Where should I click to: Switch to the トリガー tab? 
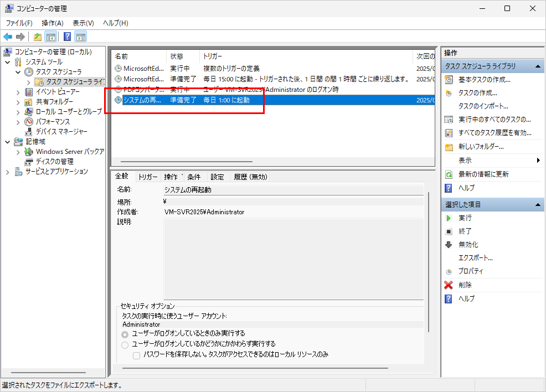pos(148,177)
